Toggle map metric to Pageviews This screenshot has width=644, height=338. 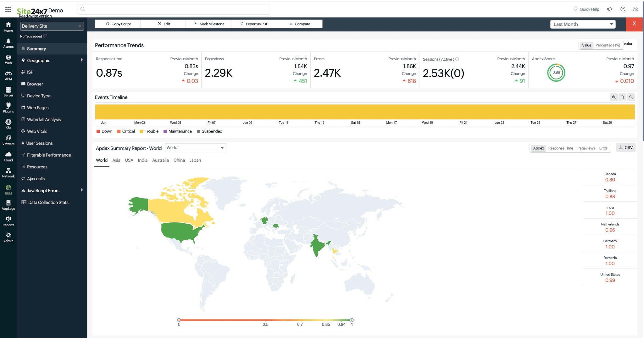click(586, 148)
